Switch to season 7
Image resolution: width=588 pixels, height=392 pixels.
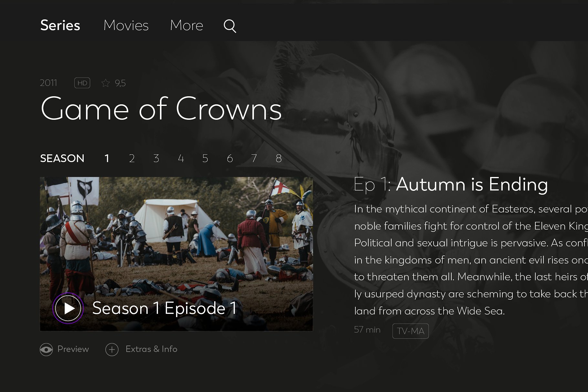point(254,158)
